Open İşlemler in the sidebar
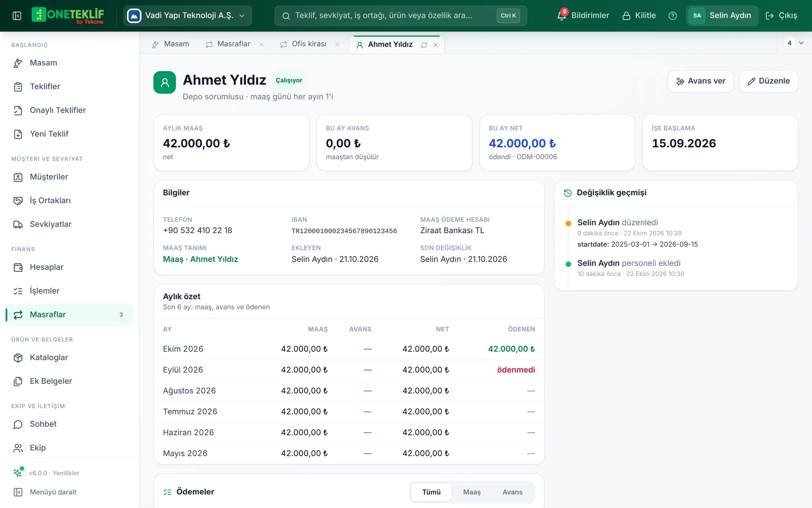The width and height of the screenshot is (812, 508). click(x=69, y=291)
